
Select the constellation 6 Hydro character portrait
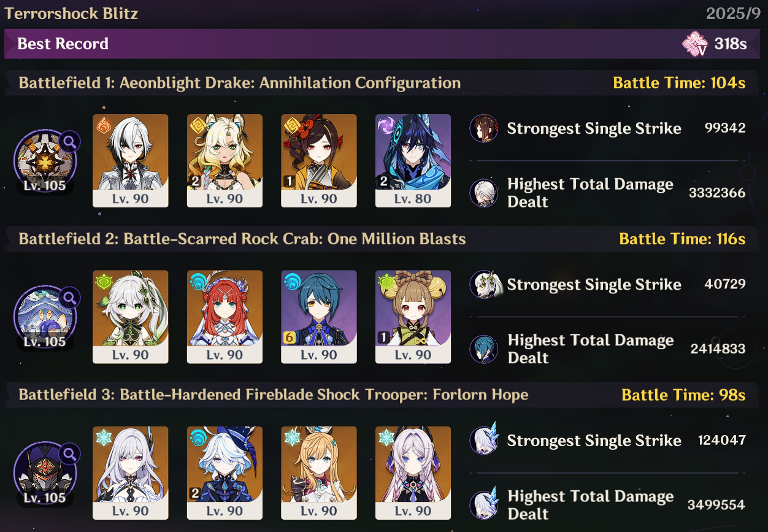pos(319,317)
